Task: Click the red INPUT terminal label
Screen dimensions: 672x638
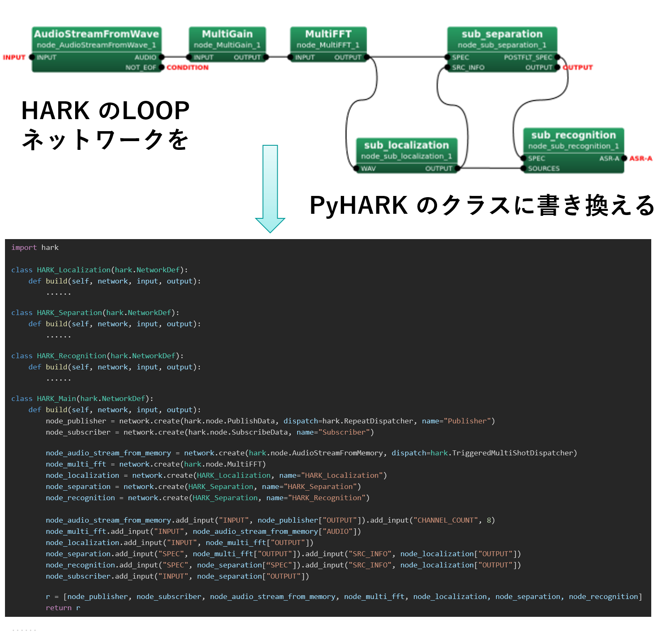Action: 14,57
